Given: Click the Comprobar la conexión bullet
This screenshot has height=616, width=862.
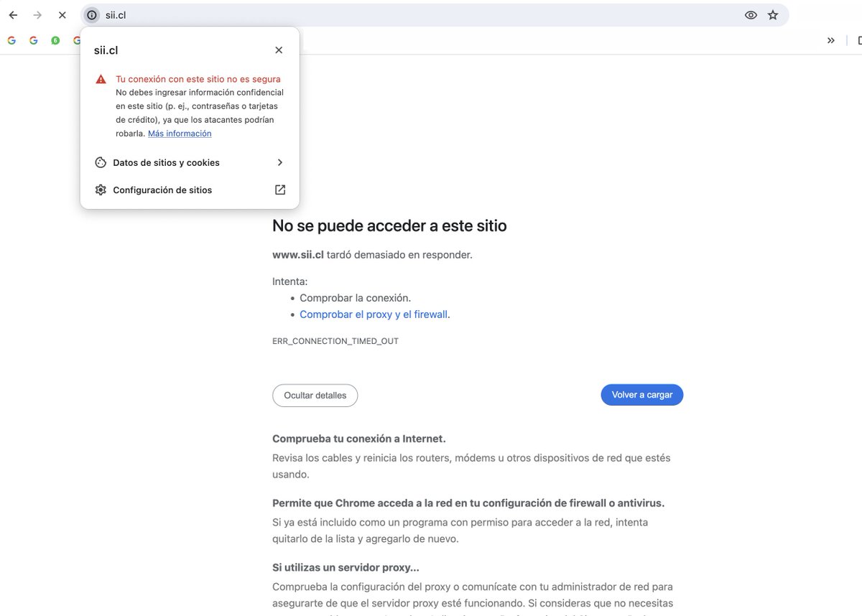Looking at the screenshot, I should [356, 298].
